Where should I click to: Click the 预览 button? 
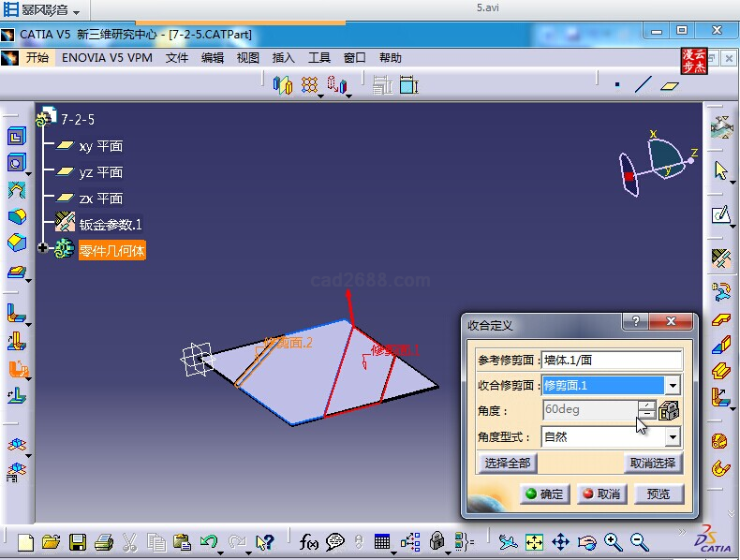659,494
